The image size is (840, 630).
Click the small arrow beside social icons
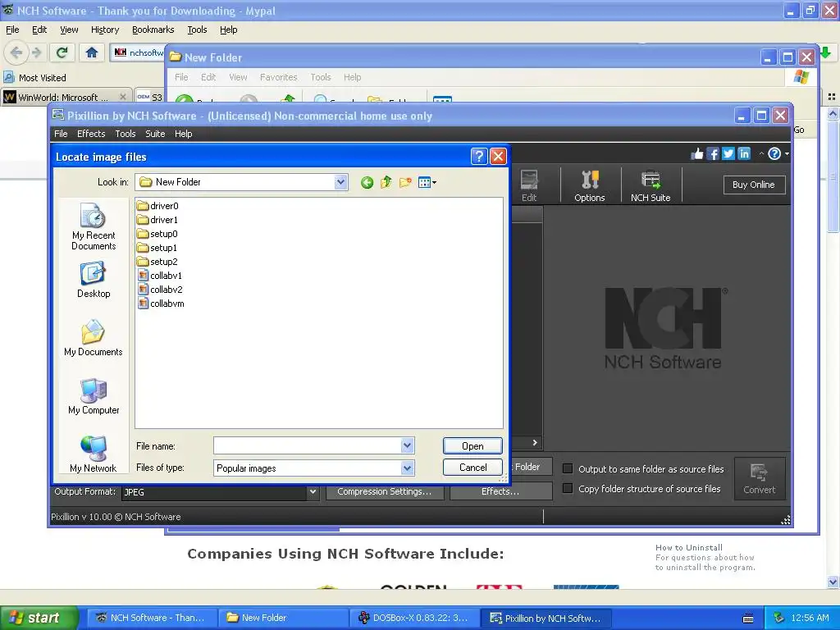[x=761, y=153]
